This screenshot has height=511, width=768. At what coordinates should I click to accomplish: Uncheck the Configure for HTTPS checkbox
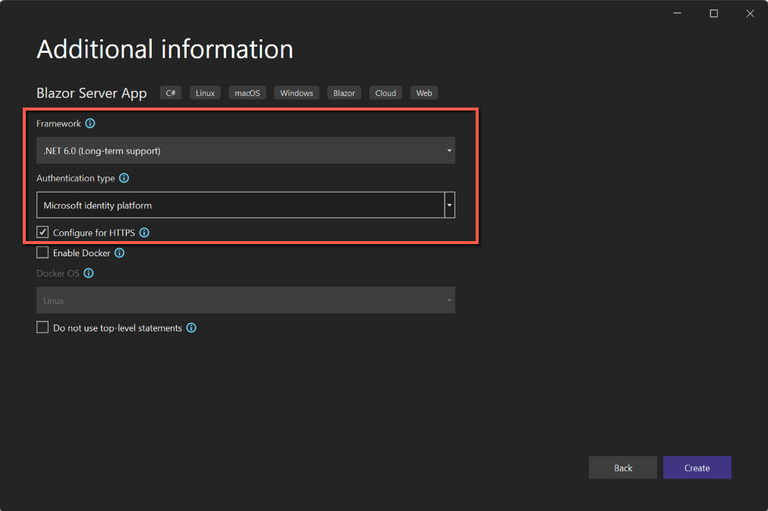43,232
